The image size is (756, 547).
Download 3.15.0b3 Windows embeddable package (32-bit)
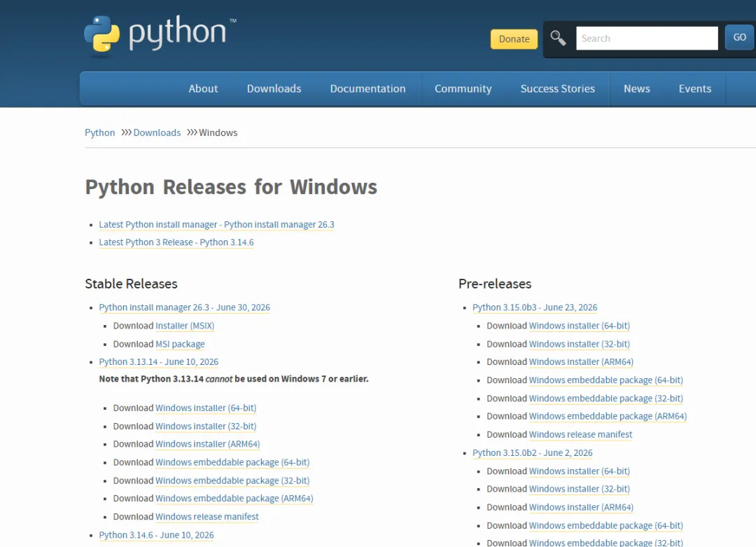coord(606,399)
